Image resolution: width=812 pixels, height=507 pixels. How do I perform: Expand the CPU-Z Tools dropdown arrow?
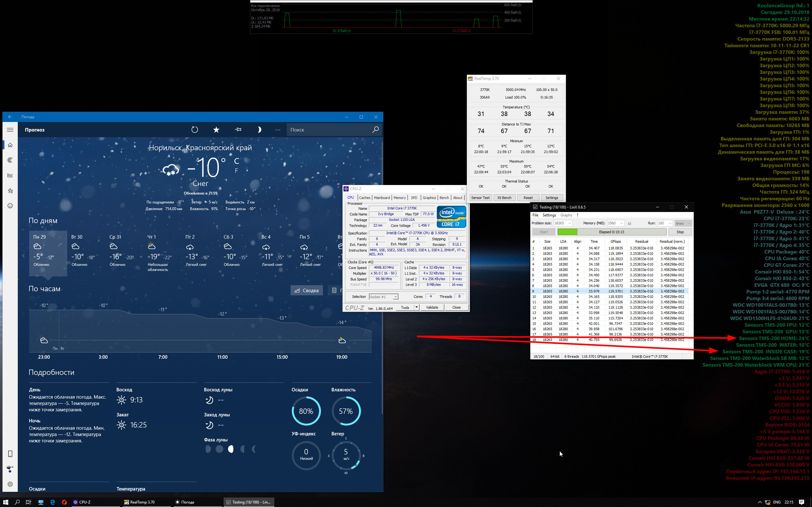[x=416, y=307]
